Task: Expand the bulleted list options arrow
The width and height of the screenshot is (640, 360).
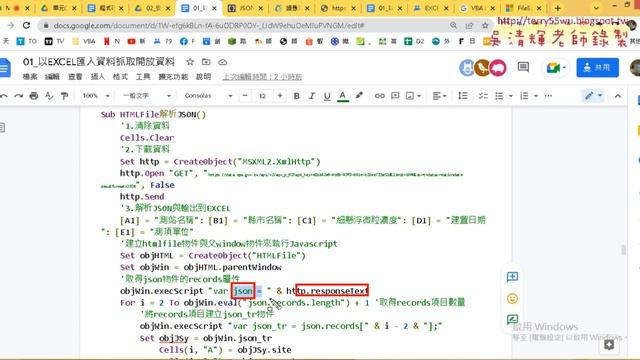Action: 511,96
